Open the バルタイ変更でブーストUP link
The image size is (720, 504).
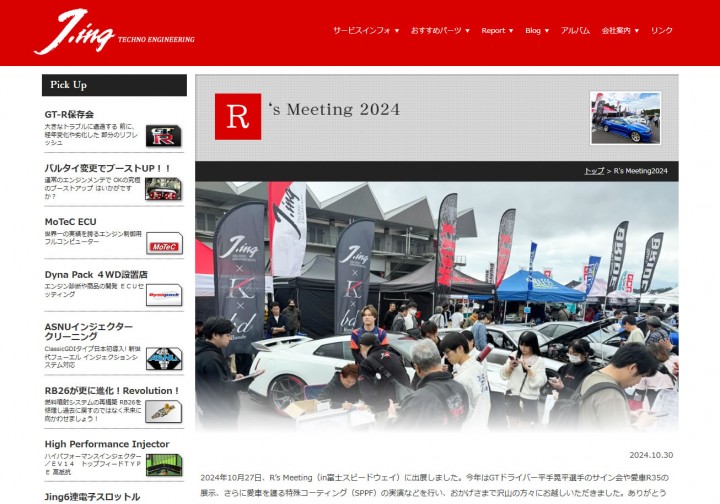[x=108, y=168]
